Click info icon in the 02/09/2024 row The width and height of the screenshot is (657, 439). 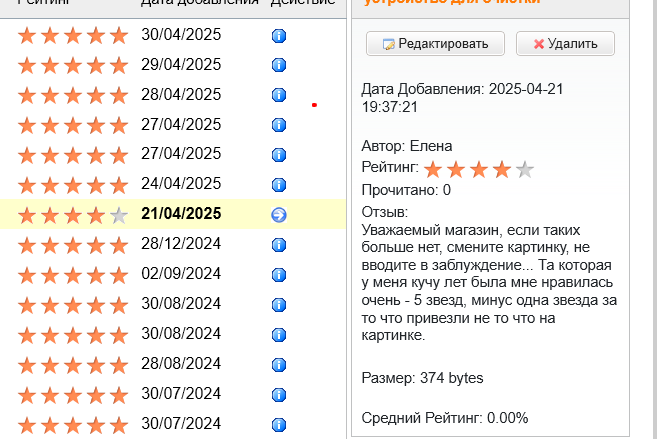279,274
